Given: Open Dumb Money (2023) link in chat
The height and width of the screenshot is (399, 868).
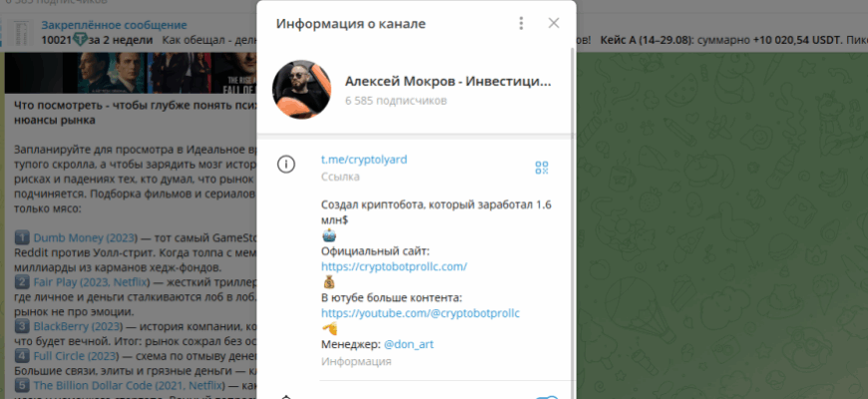Looking at the screenshot, I should click(x=85, y=238).
